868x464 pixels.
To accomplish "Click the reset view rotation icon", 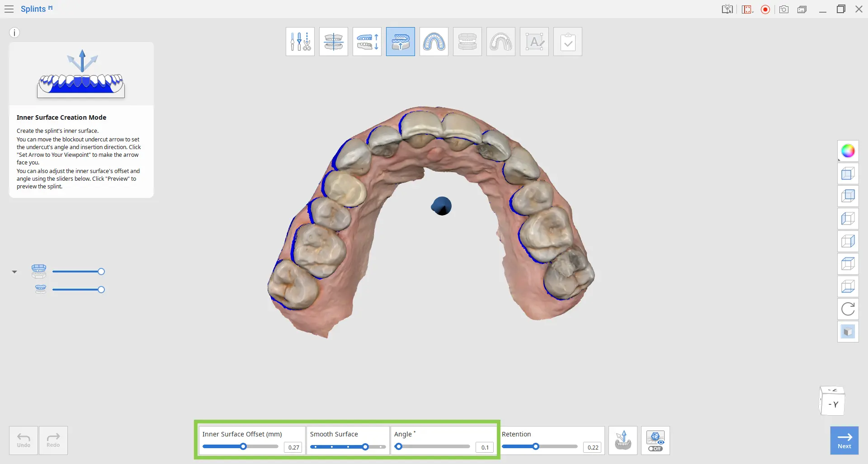I will tap(848, 309).
